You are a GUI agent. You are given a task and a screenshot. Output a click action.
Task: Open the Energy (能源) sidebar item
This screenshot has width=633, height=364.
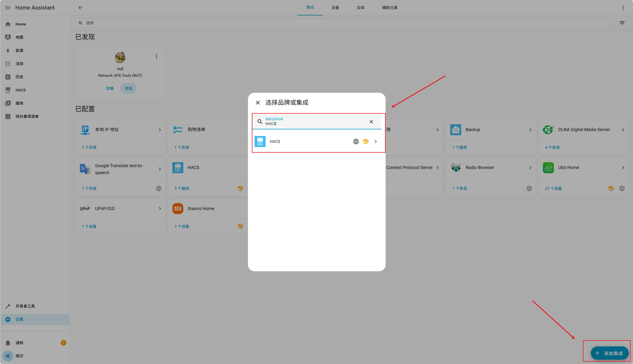click(x=19, y=51)
